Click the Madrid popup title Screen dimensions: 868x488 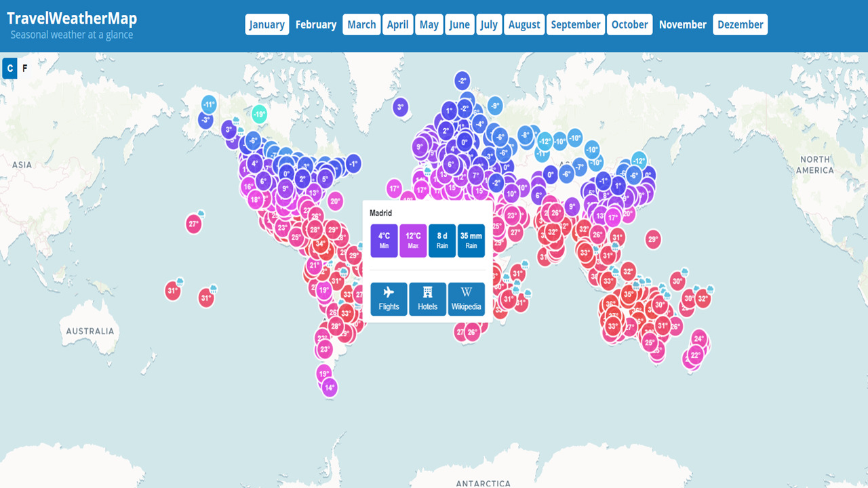(x=381, y=213)
